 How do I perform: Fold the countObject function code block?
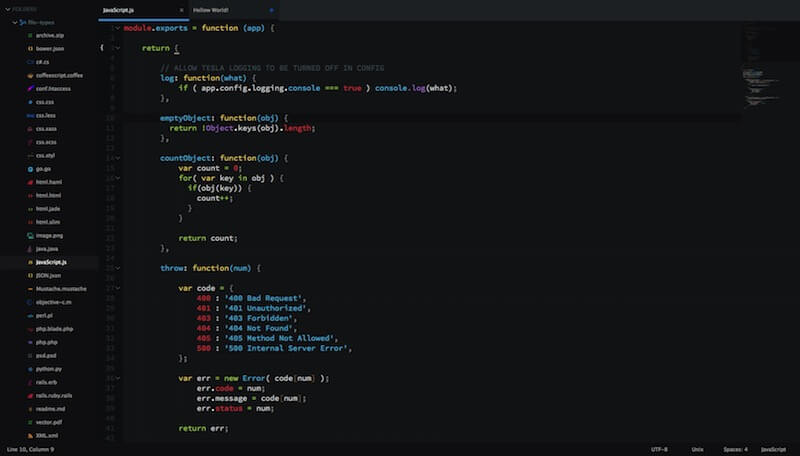117,158
